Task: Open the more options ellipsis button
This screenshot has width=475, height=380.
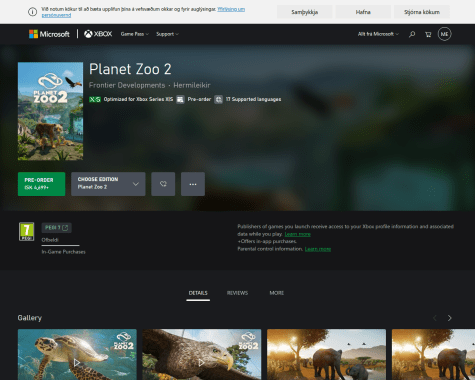Action: pos(193,184)
